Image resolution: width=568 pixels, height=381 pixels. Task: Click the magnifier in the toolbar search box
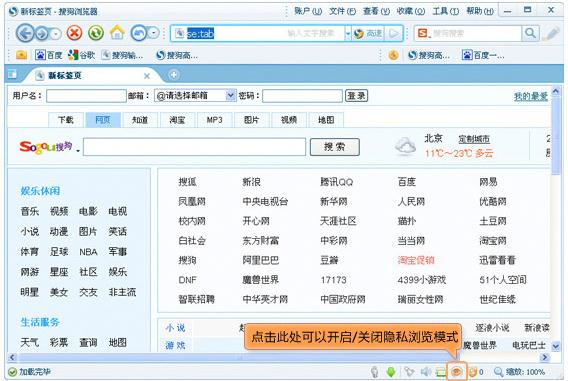point(530,33)
